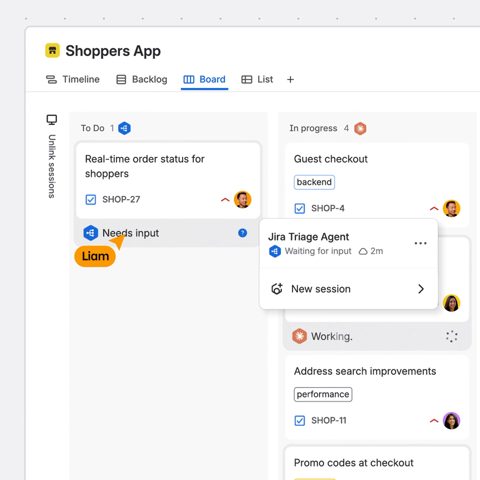
Task: Click the orange agent icon in In progress header
Action: click(360, 128)
